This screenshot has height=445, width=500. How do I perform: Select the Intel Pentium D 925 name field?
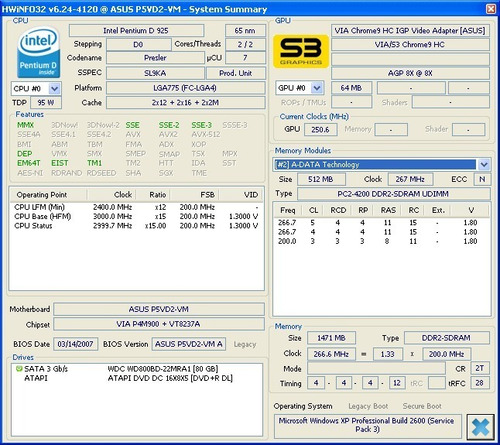click(136, 31)
